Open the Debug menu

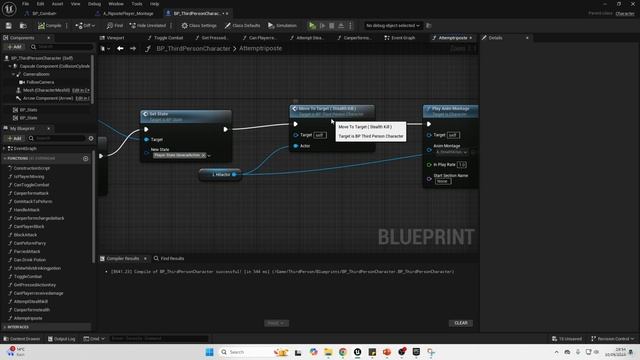click(x=94, y=4)
